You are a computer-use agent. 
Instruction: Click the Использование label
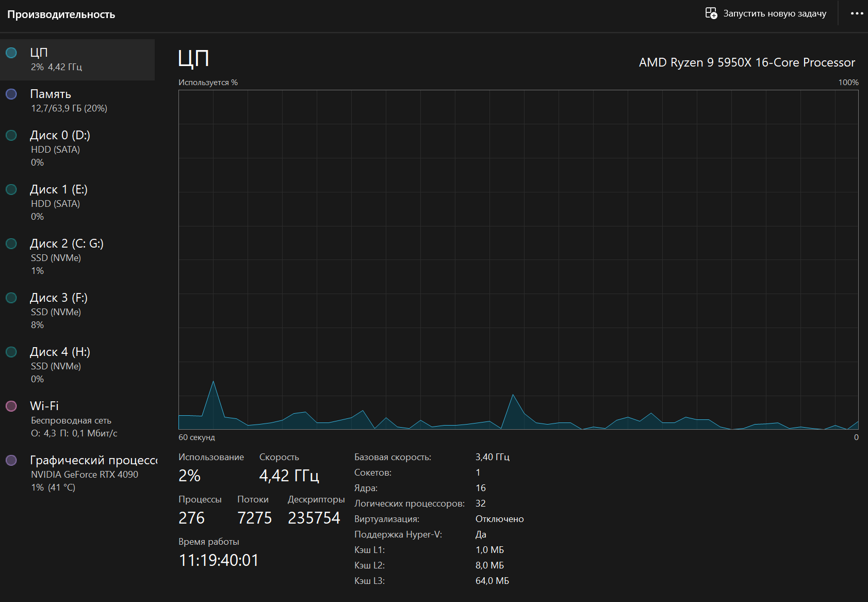pos(211,457)
